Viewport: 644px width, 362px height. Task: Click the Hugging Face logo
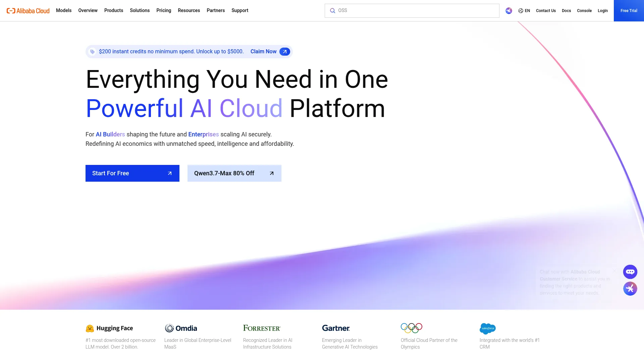tap(109, 328)
